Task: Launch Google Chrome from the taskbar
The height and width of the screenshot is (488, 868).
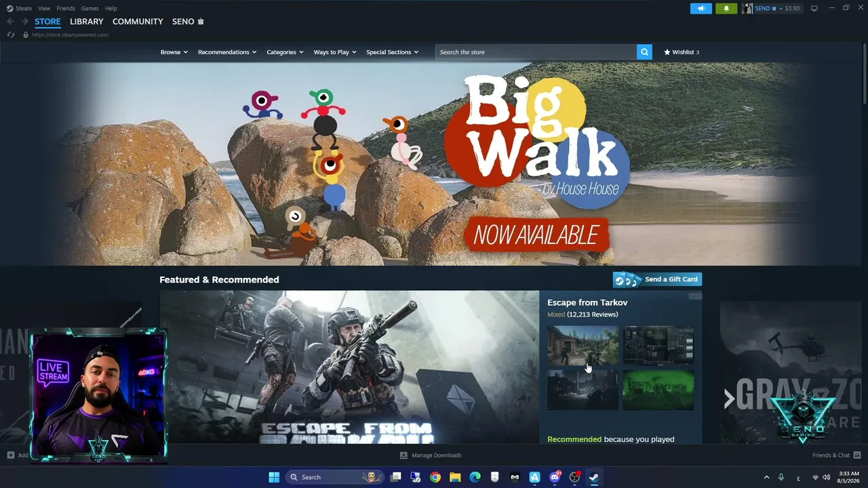Action: click(x=435, y=477)
